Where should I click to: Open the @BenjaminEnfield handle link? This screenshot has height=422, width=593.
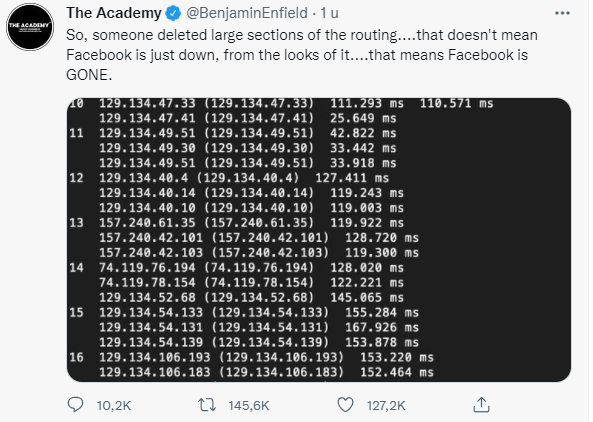pos(247,13)
